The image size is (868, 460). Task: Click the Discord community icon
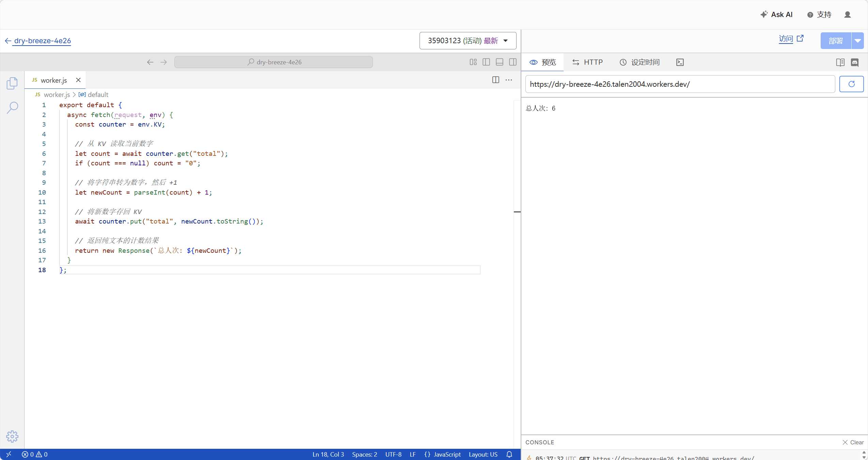855,62
